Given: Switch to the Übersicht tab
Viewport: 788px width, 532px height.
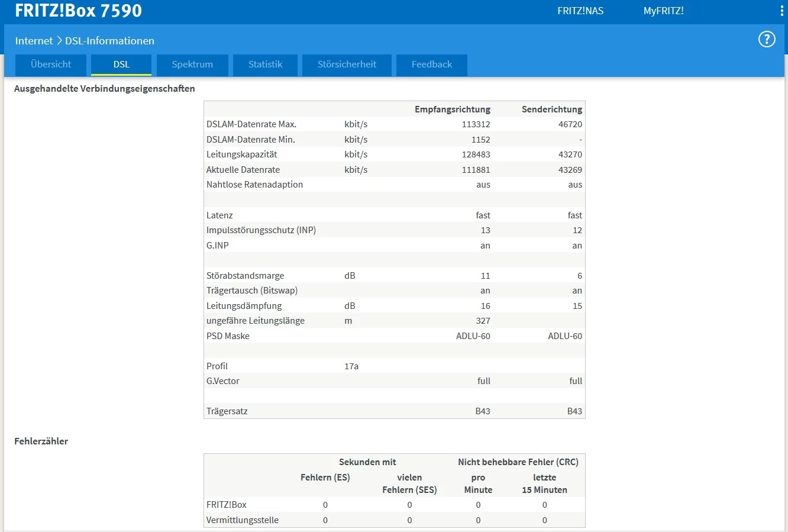Looking at the screenshot, I should coord(51,65).
